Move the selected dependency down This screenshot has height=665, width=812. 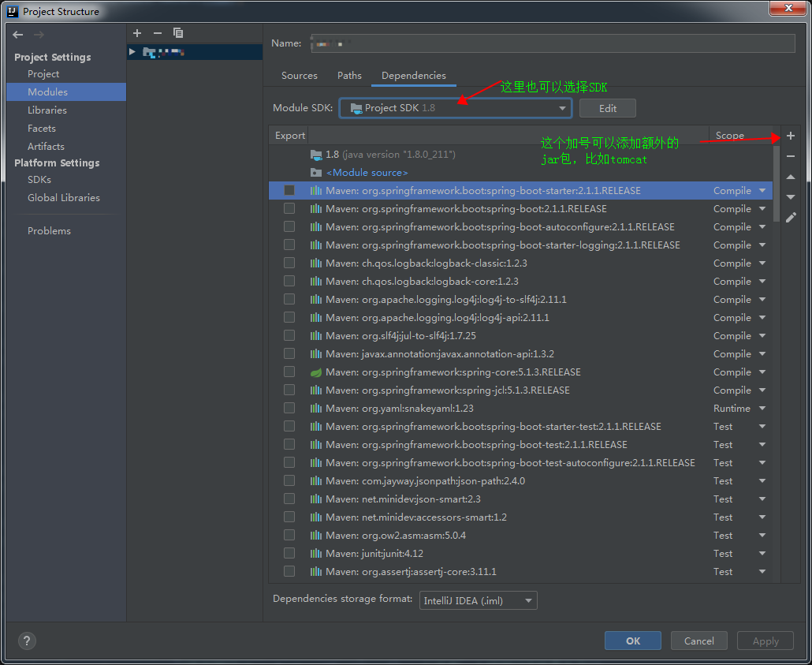pyautogui.click(x=790, y=196)
